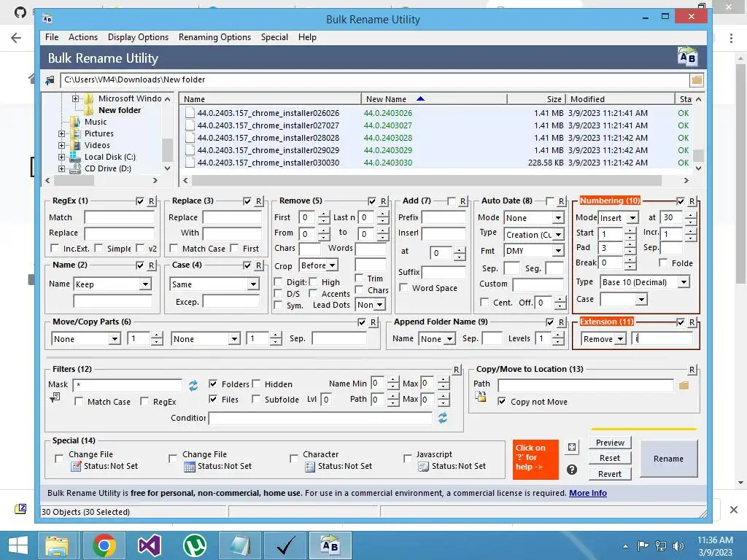This screenshot has width=747, height=560.
Task: Click the Filters Mask input field
Action: point(127,385)
